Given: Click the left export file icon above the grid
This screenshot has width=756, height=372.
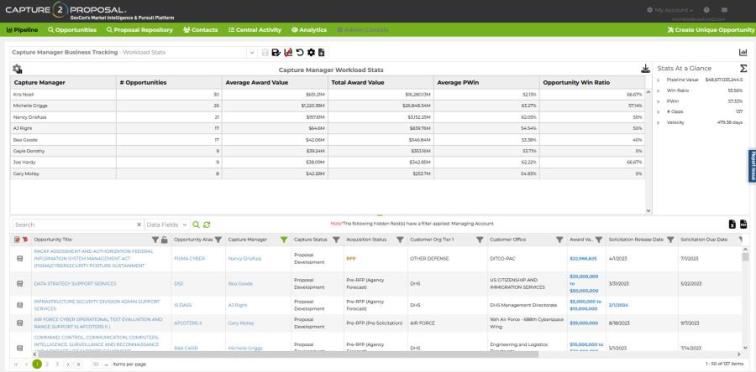Looking at the screenshot, I should pyautogui.click(x=732, y=224).
